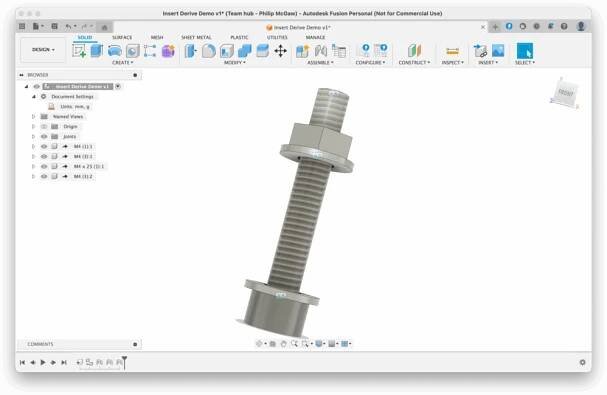607x395 pixels.
Task: Open the SELECT dropdown menu
Action: 525,62
